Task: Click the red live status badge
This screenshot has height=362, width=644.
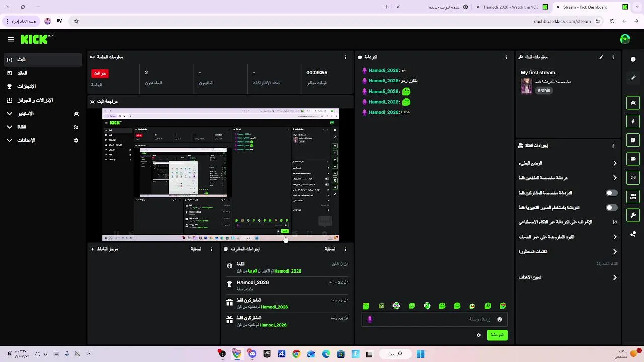Action: click(100, 73)
